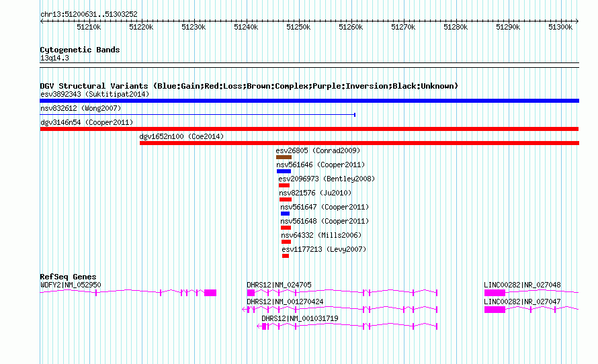Select the nsv821576 (Ju2010) red bar
598x364 pixels.
click(286, 199)
